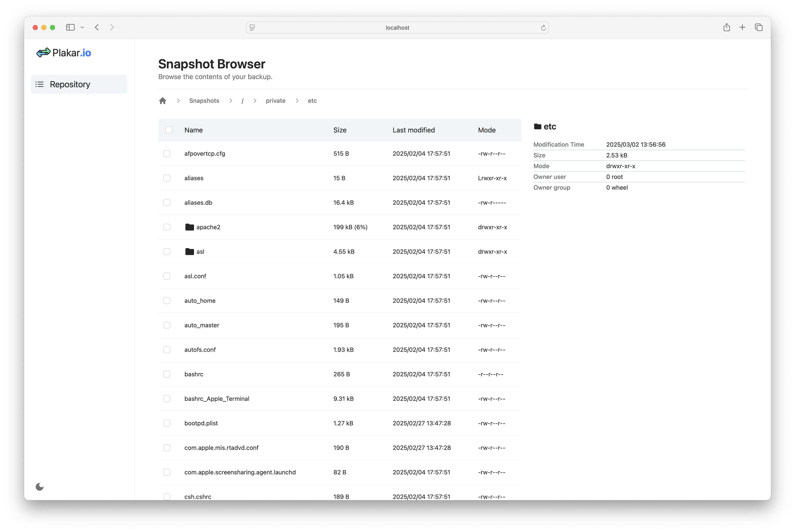Viewport: 795px width, 532px height.
Task: Click the home icon in the breadcrumb
Action: pyautogui.click(x=163, y=100)
